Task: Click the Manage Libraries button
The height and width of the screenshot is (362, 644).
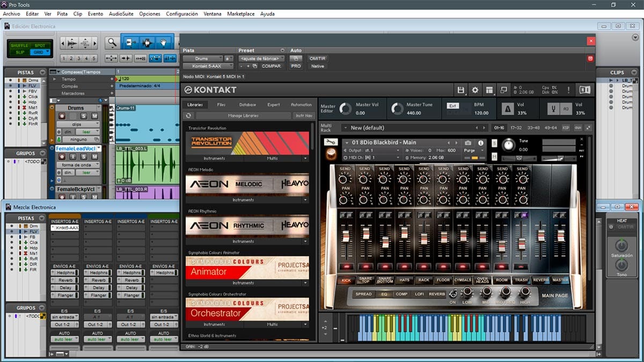Action: (243, 115)
